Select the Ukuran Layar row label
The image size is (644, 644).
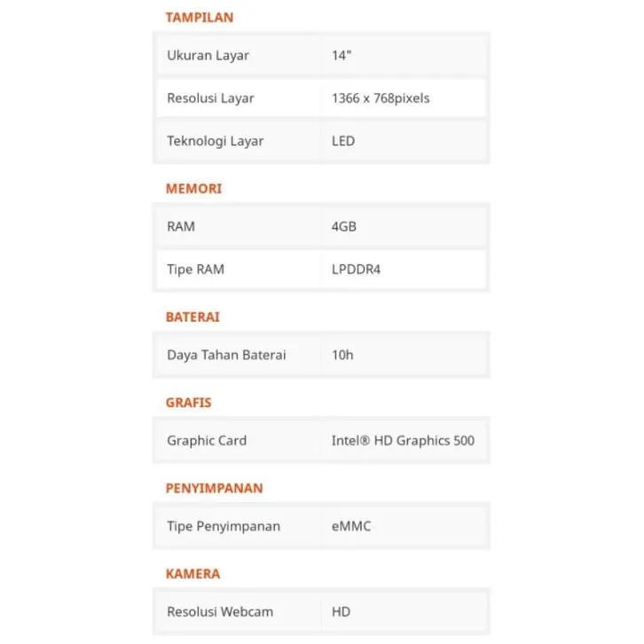click(x=208, y=56)
